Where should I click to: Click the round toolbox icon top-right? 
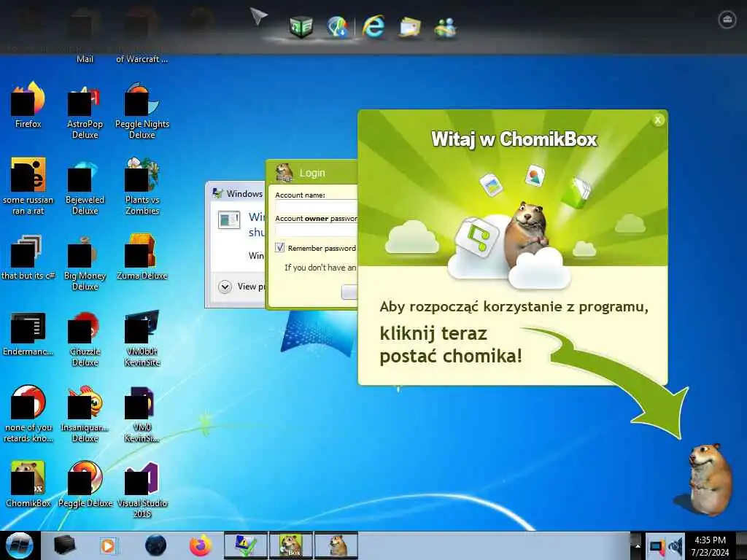727,20
